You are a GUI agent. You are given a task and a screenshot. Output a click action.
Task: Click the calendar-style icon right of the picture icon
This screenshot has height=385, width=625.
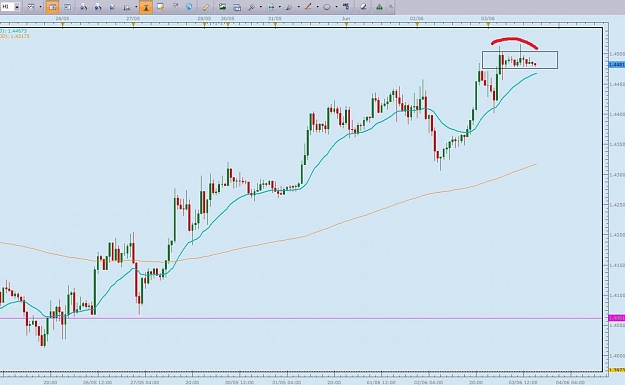(237, 7)
